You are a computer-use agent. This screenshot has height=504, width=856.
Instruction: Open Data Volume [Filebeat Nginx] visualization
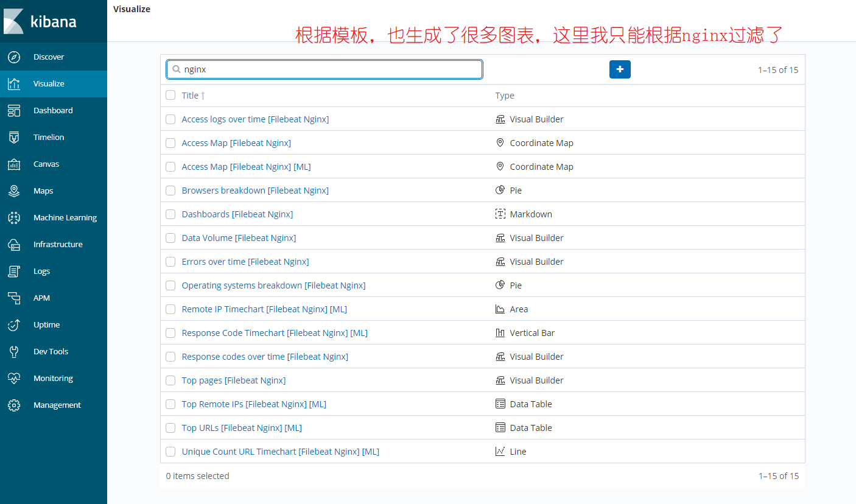[x=239, y=238]
